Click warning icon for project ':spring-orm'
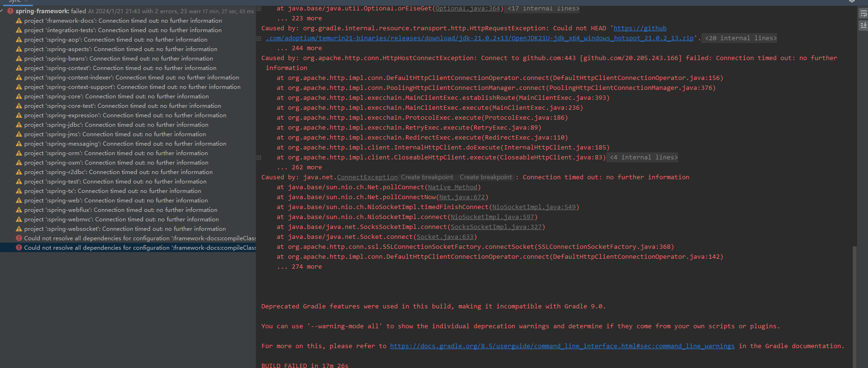Image resolution: width=868 pixels, height=368 pixels. pos(19,153)
